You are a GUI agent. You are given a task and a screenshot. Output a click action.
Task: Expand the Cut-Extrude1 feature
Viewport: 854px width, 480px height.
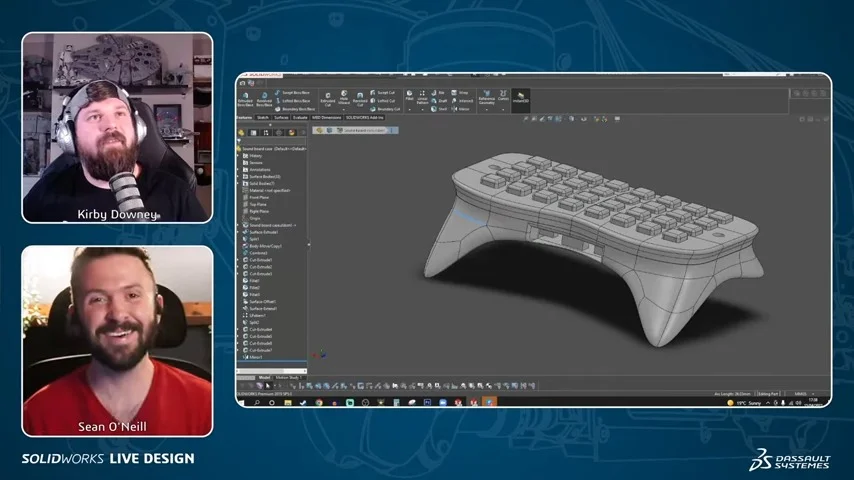tap(239, 260)
